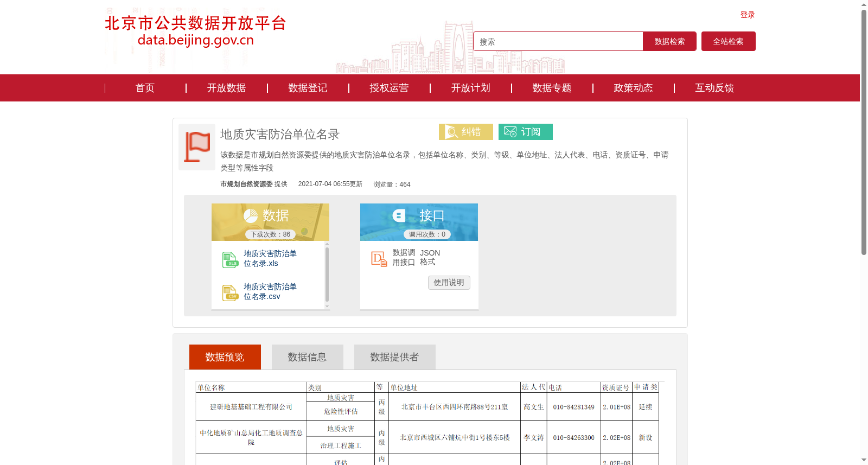Open 开放计划 navigation item
Viewport: 868px width, 465px height.
coord(470,88)
